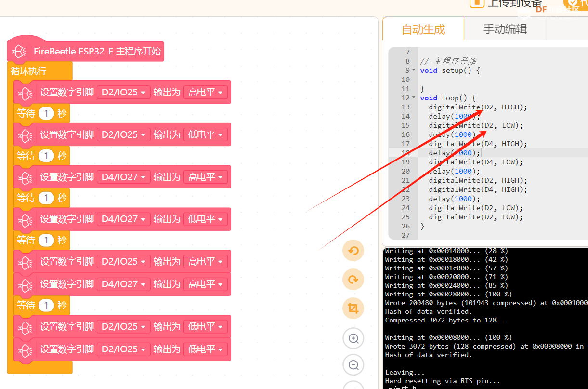Open the 高电平 dropdown on the topmost 设置数字引脚 block

pos(206,93)
